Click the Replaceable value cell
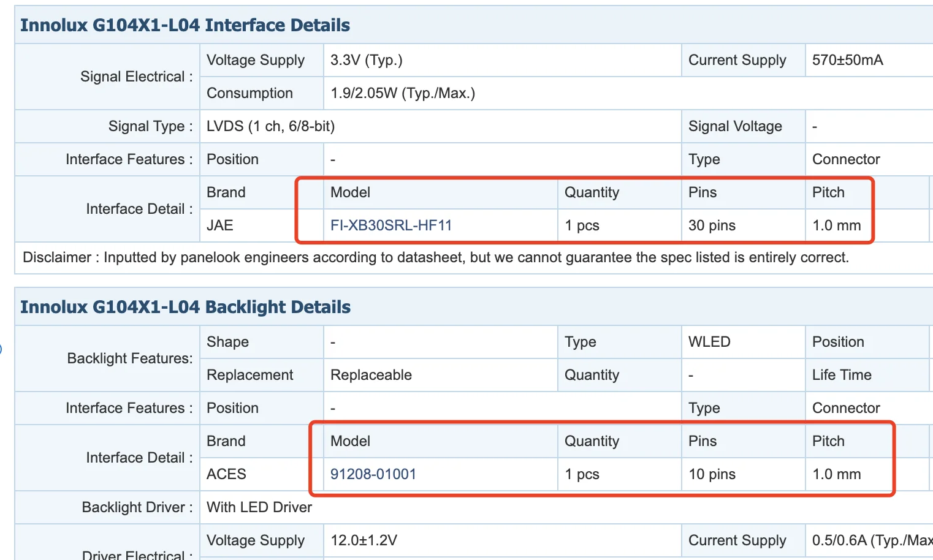Screen dimensions: 933x560 pos(371,375)
